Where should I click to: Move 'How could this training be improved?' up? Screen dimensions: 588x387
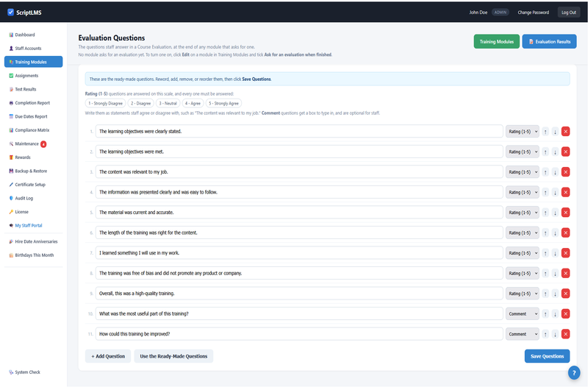click(x=545, y=334)
